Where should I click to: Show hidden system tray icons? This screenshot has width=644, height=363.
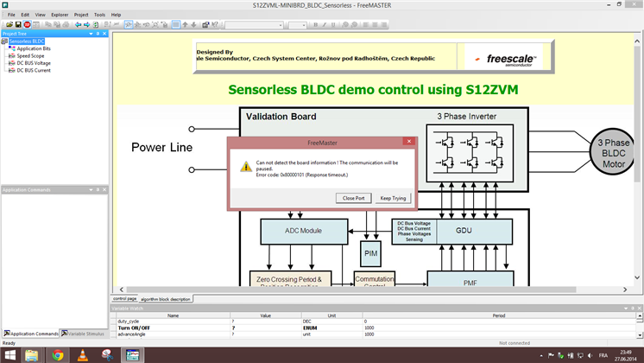point(541,355)
